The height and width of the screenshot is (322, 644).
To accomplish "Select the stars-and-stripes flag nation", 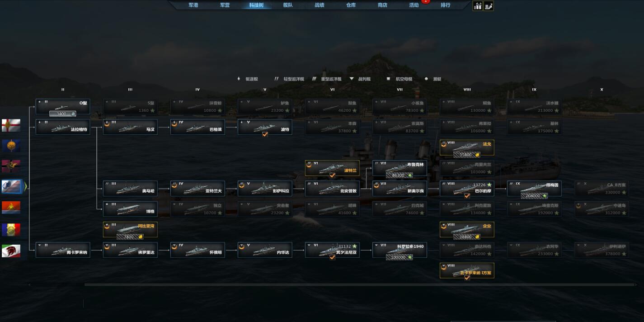I will (x=11, y=187).
